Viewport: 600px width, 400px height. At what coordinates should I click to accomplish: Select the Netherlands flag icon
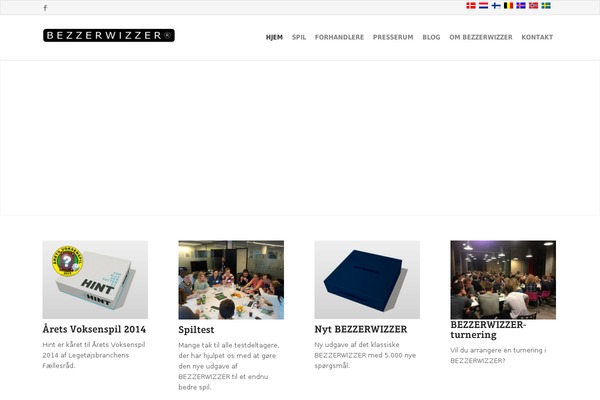click(x=483, y=5)
